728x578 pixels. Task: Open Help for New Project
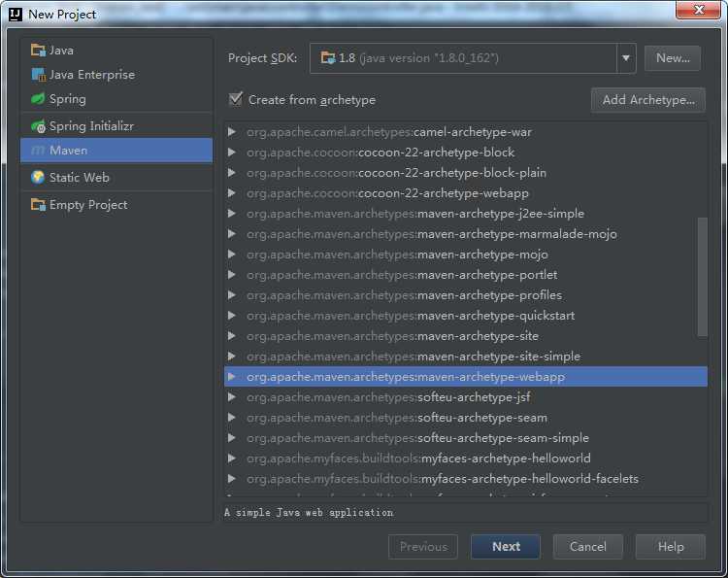[671, 546]
